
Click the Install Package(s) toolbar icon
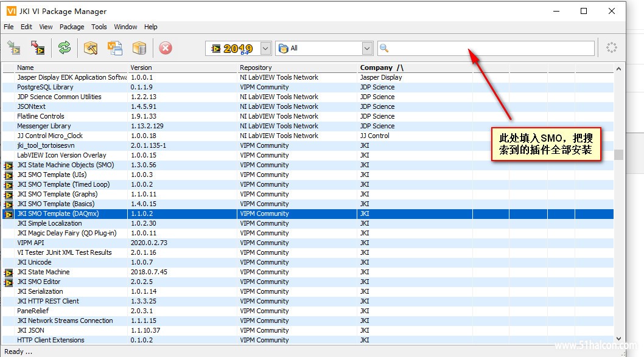point(14,48)
